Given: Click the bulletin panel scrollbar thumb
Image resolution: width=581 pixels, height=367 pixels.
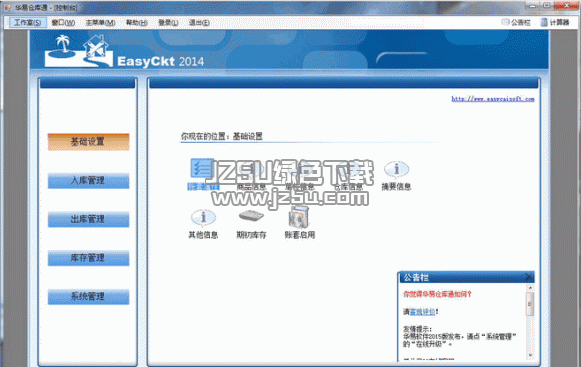Looking at the screenshot, I should click(x=530, y=304).
